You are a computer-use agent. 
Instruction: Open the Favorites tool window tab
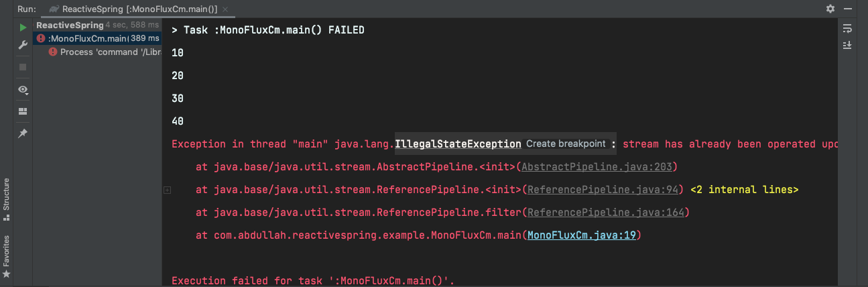7,253
